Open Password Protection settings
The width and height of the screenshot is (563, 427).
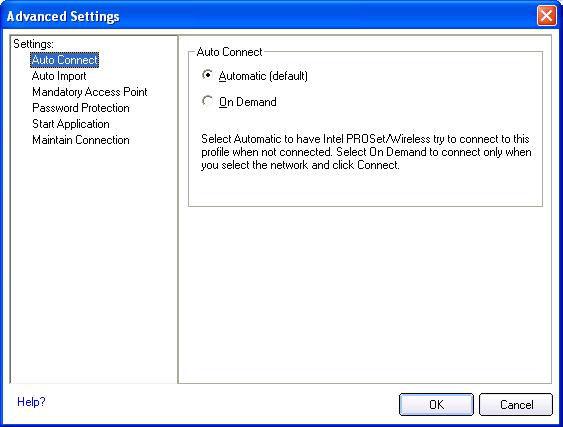click(81, 108)
